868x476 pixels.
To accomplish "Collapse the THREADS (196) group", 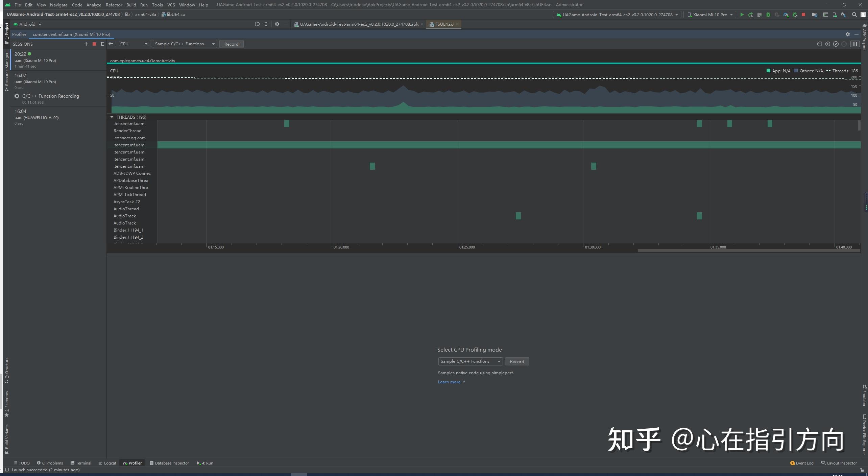I will pos(112,117).
